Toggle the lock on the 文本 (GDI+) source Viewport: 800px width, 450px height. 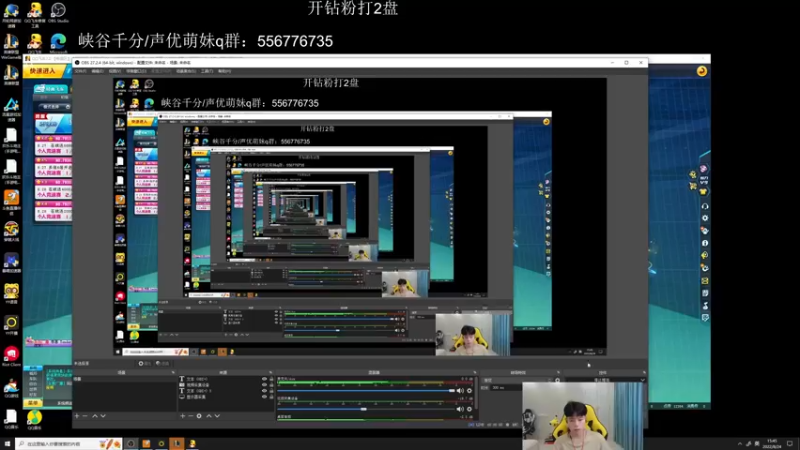[x=271, y=379]
